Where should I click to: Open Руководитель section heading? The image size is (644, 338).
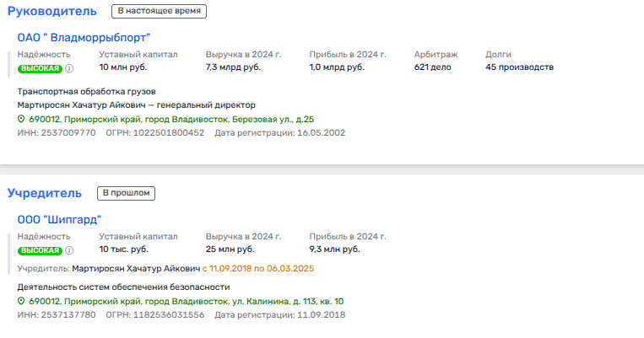[54, 11]
